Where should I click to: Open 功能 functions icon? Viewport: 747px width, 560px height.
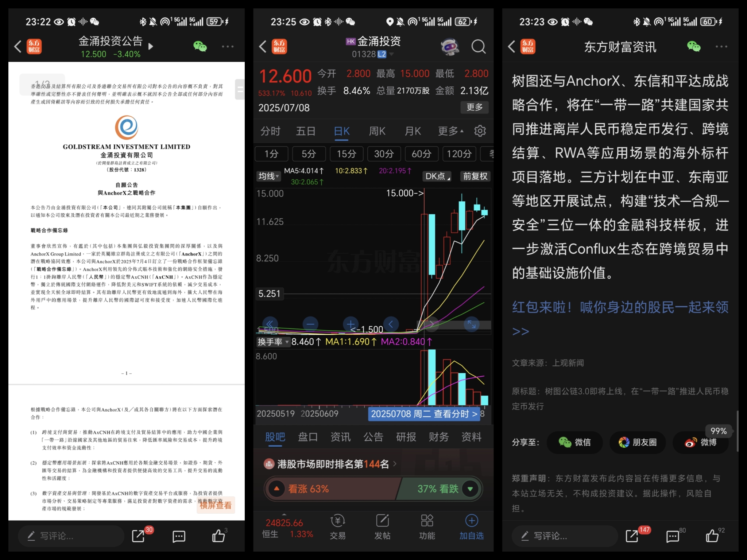click(427, 527)
